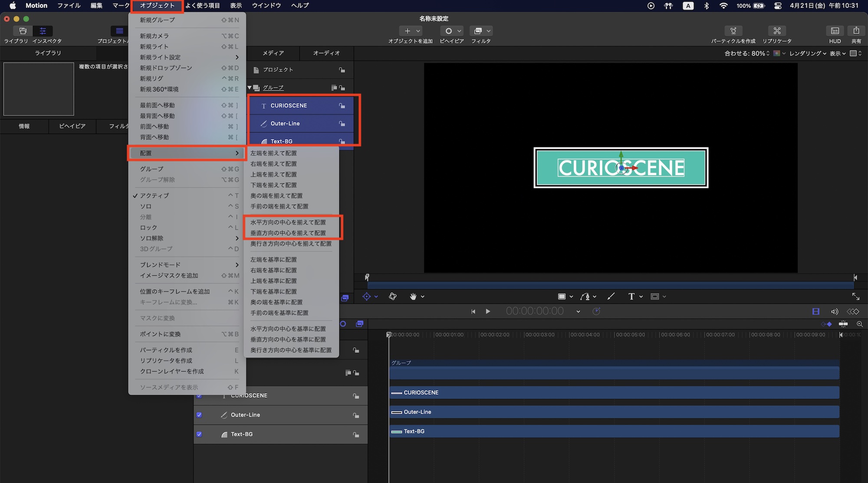Choose 水平方向の中心を揃えて配置 from submenu
This screenshot has height=483, width=868.
point(288,222)
